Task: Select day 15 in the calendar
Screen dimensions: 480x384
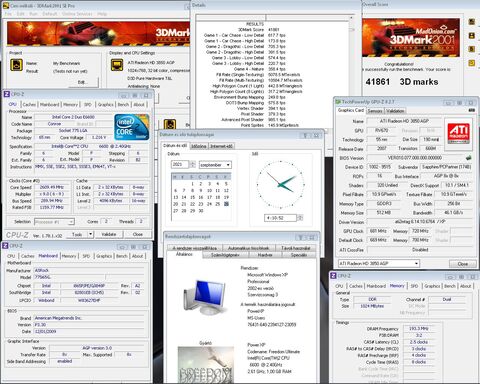Action: pos(192,197)
